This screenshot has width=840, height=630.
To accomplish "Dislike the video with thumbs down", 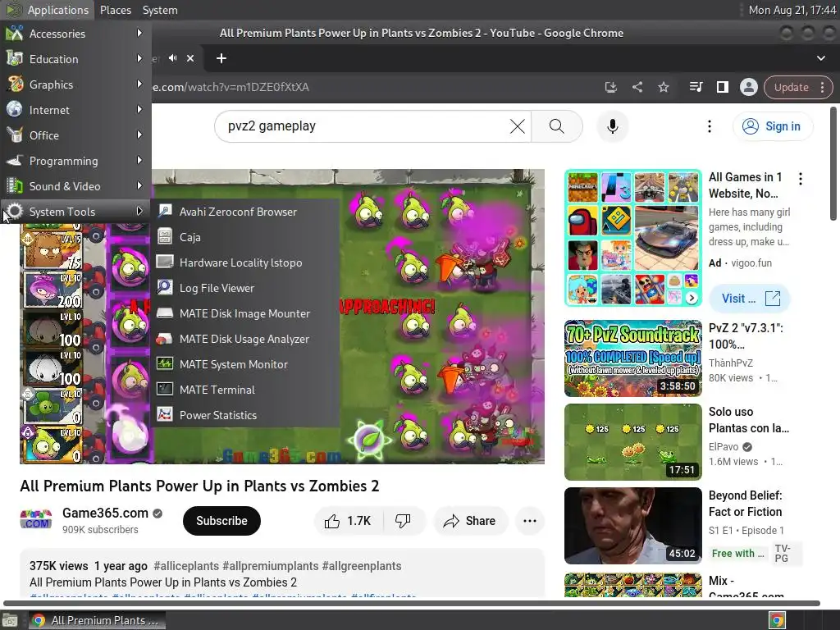I will pos(403,521).
